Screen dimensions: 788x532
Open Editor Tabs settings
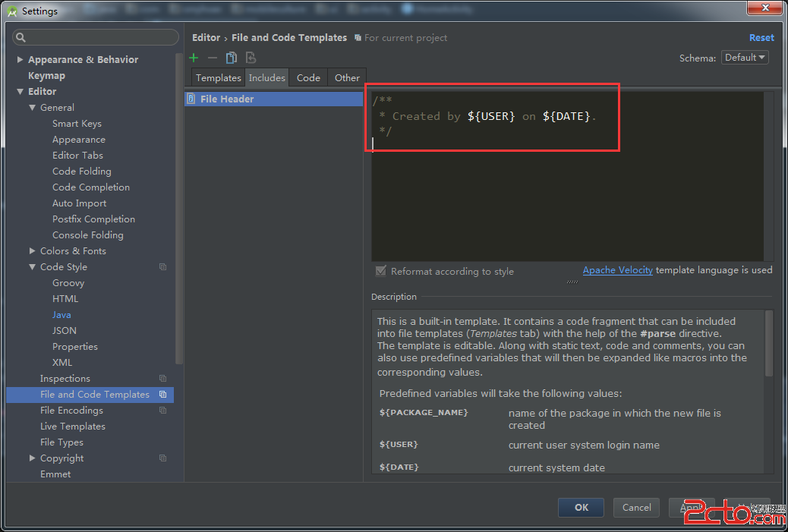tap(77, 156)
